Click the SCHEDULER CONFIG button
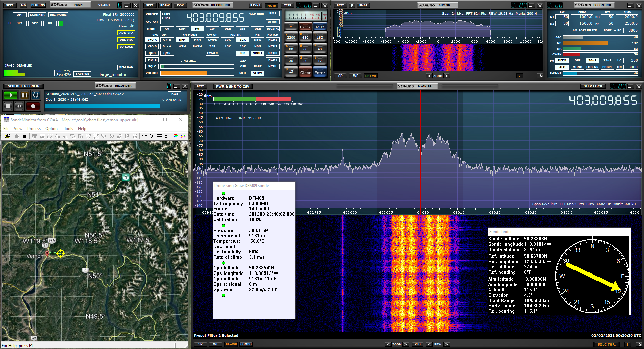 click(x=23, y=86)
